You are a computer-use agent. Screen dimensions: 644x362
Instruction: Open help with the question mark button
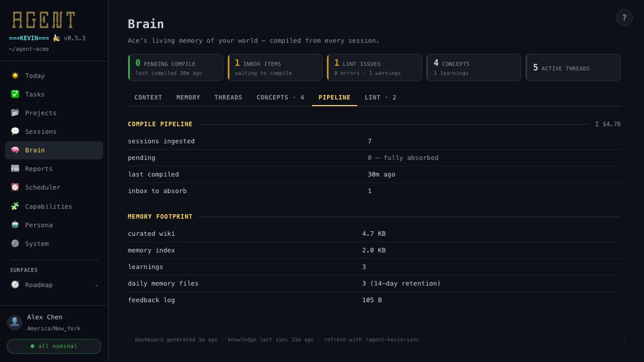click(x=624, y=18)
